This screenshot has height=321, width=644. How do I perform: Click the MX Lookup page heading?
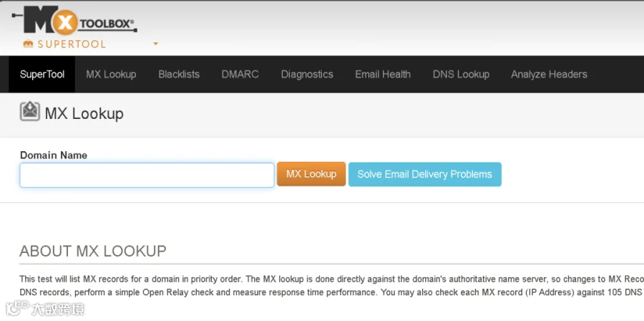pos(84,113)
